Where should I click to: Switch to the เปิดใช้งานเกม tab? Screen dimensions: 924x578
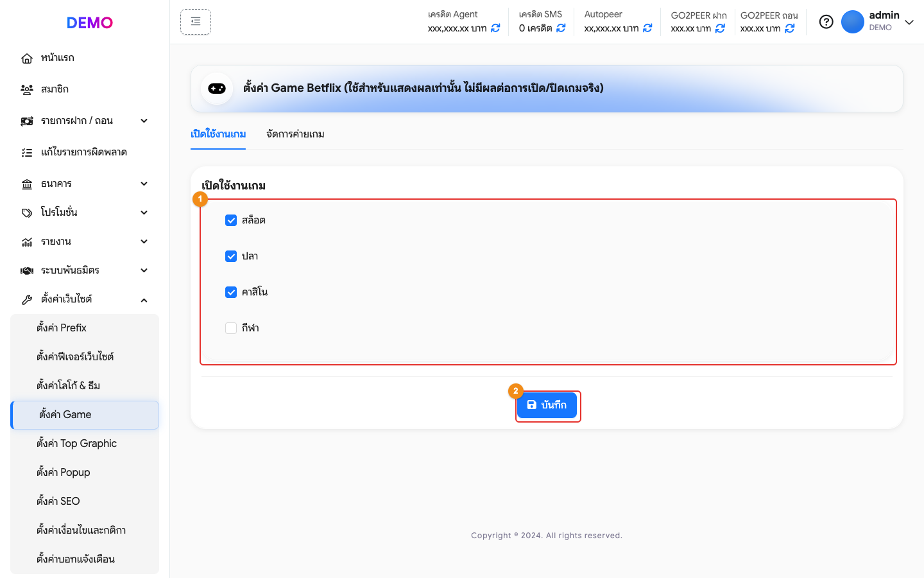coord(218,134)
